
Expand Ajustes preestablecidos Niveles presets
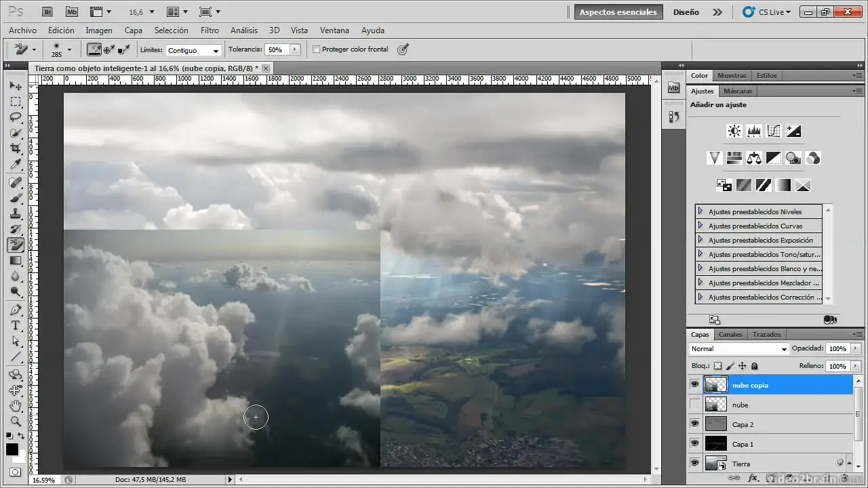[701, 211]
